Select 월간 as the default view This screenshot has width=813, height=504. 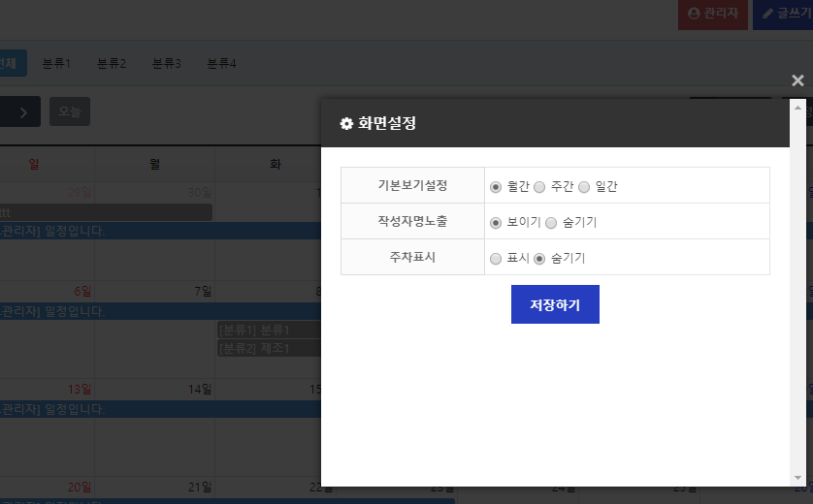[496, 186]
